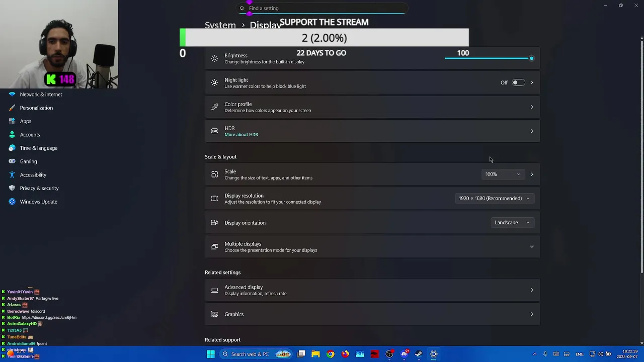Launch Google Chrome from the taskbar
644x362 pixels.
click(330, 354)
